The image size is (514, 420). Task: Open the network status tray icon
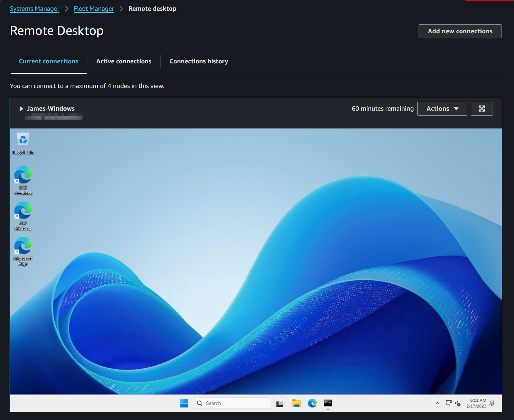tap(449, 403)
